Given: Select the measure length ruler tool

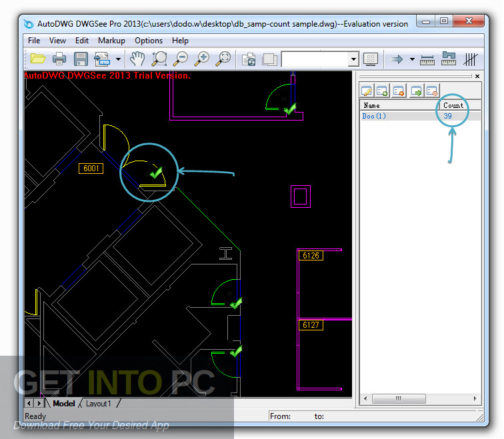Looking at the screenshot, I should [x=427, y=59].
